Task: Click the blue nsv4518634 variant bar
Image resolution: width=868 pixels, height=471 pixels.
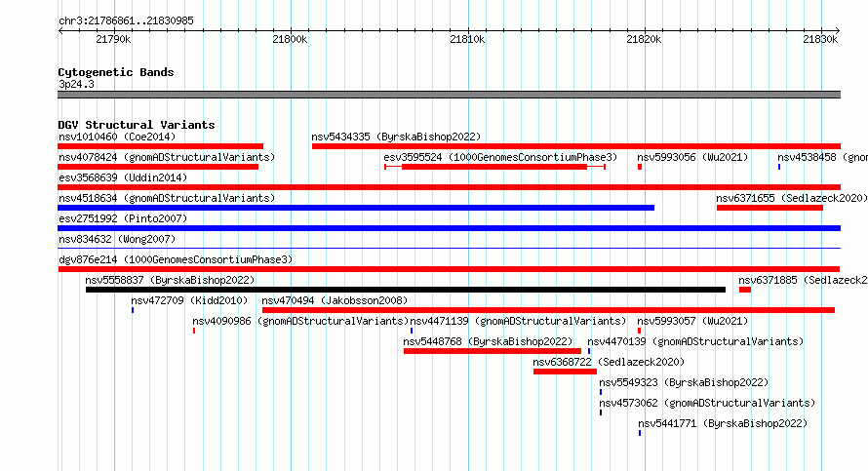Action: pyautogui.click(x=356, y=208)
